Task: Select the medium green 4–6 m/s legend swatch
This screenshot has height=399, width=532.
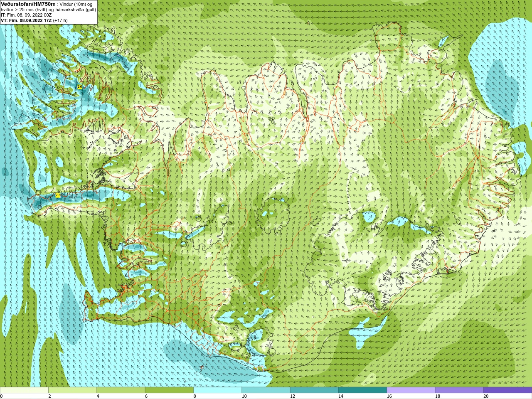Action: (121, 390)
